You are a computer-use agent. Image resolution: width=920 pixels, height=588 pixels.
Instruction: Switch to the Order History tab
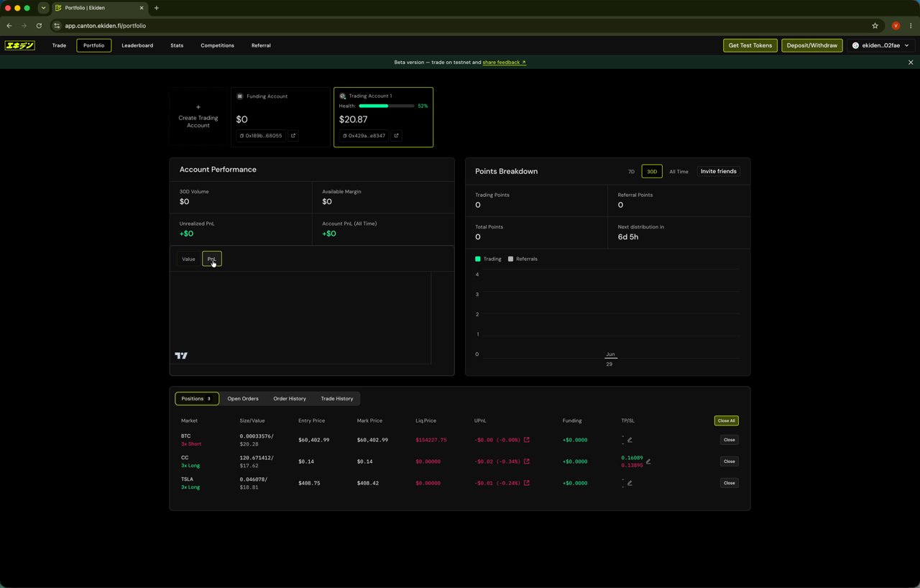click(290, 398)
